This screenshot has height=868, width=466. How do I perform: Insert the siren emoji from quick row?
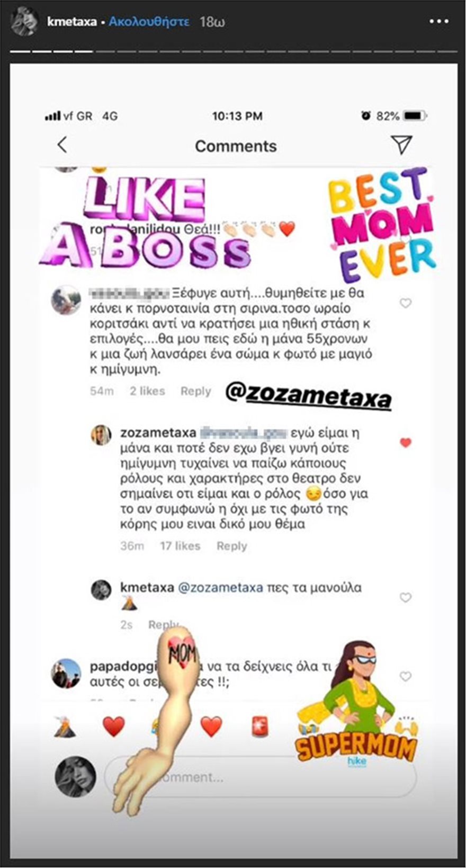(x=259, y=726)
